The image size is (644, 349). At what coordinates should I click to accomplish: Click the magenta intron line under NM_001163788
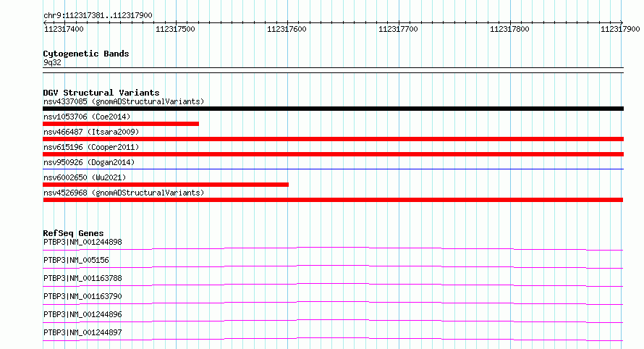pyautogui.click(x=333, y=284)
